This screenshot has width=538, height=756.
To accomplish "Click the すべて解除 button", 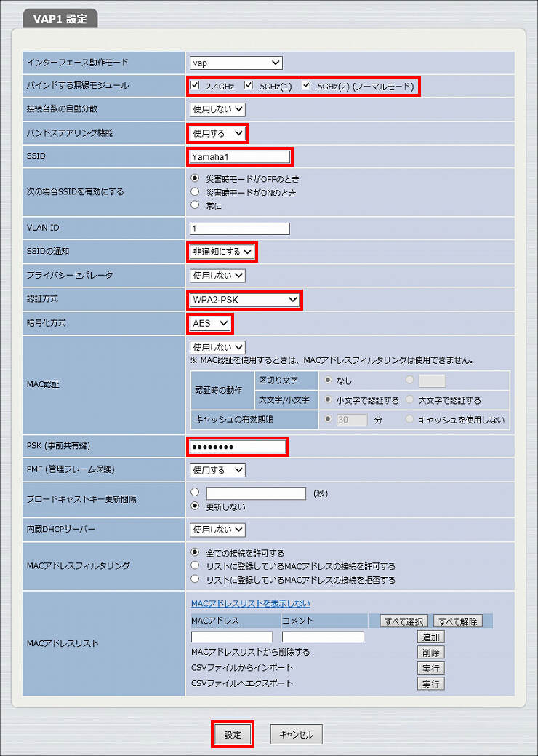I will tap(457, 621).
